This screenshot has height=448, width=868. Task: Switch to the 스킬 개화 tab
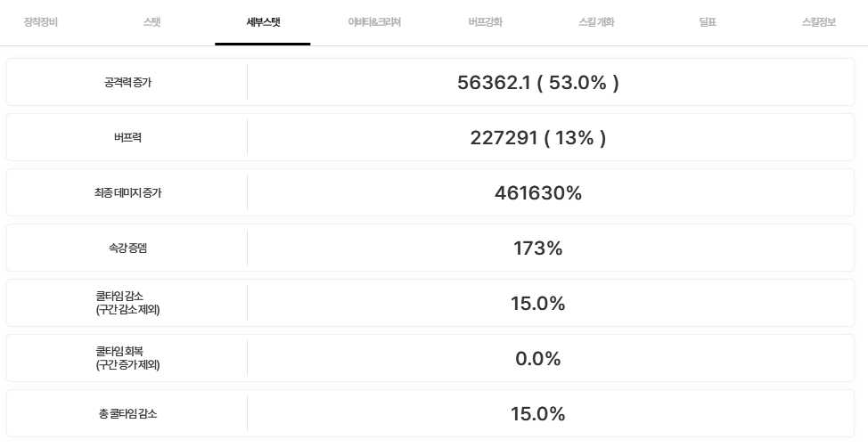pos(596,22)
